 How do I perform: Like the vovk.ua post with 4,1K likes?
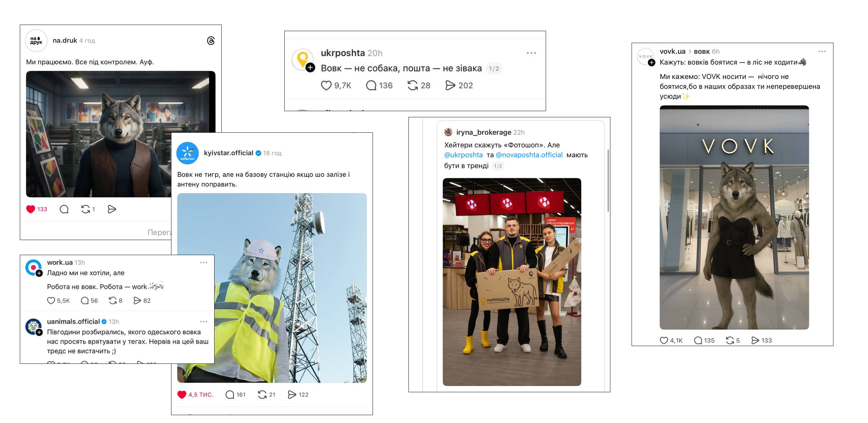point(664,340)
